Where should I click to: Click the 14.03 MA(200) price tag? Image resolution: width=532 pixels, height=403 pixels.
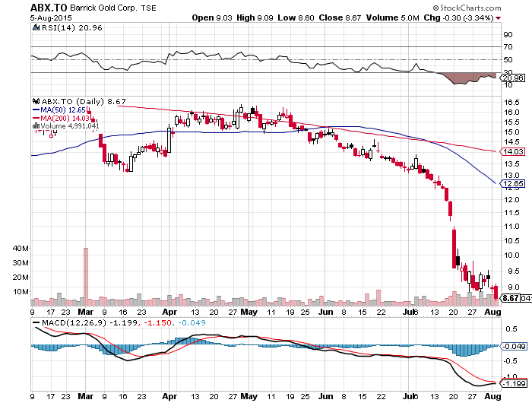pyautogui.click(x=513, y=152)
